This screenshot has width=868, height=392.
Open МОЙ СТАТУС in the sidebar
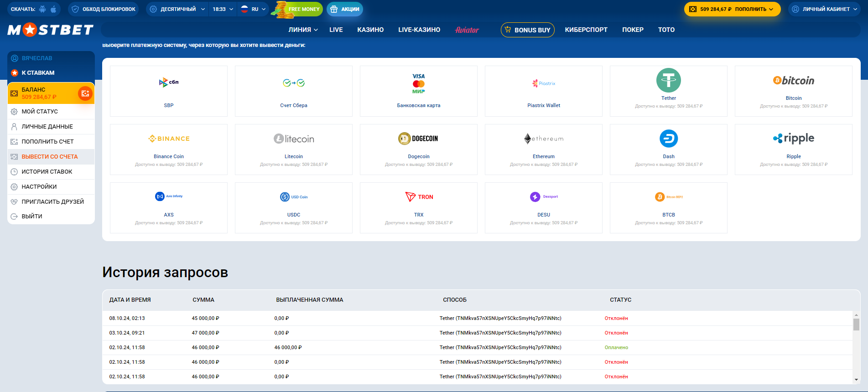coord(51,111)
